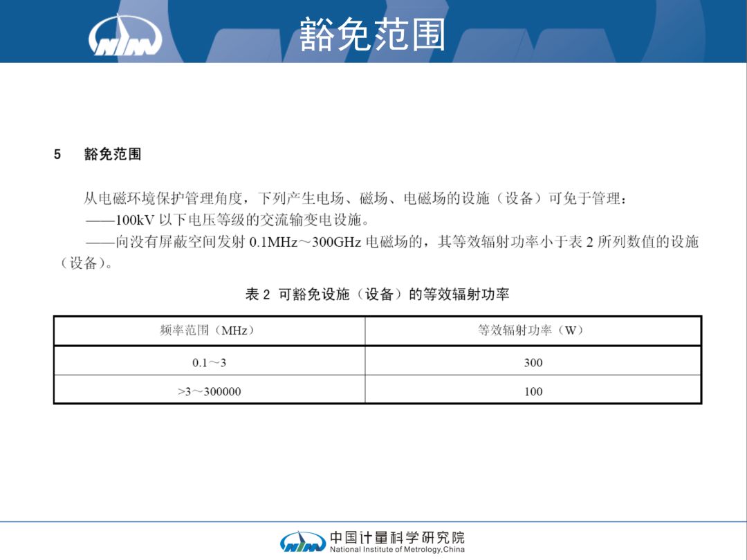Click table header 等效辐射功率（W）
The image size is (747, 560).
point(533,330)
